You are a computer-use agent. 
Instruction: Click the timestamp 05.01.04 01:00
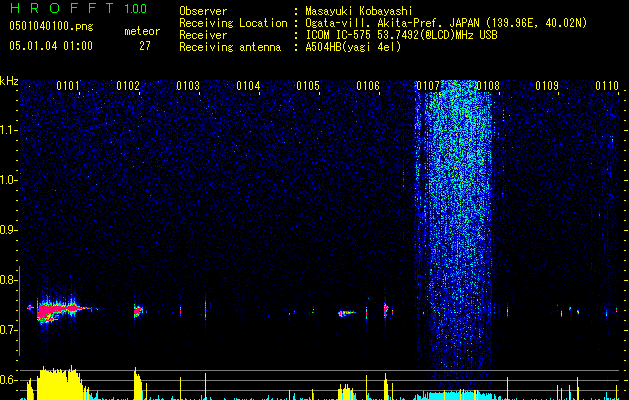coord(51,45)
